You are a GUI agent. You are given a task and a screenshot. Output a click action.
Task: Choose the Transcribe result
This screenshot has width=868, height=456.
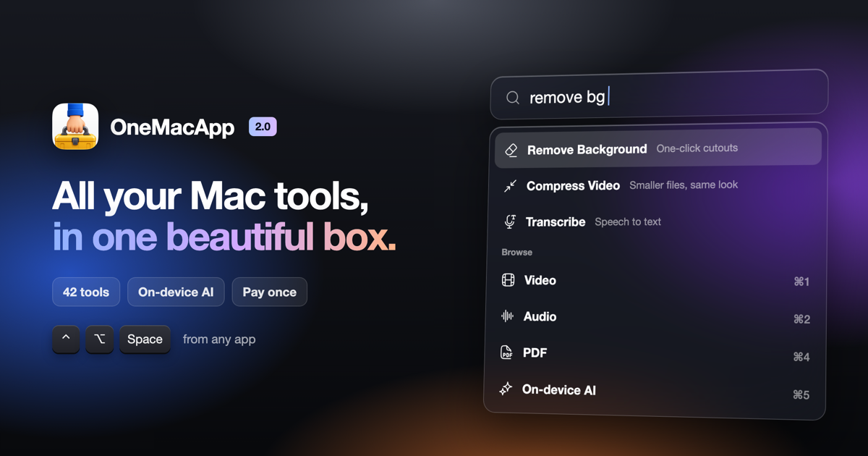point(658,221)
